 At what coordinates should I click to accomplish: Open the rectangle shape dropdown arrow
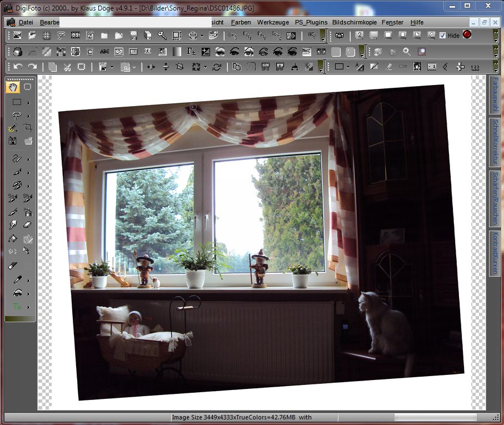[347, 67]
